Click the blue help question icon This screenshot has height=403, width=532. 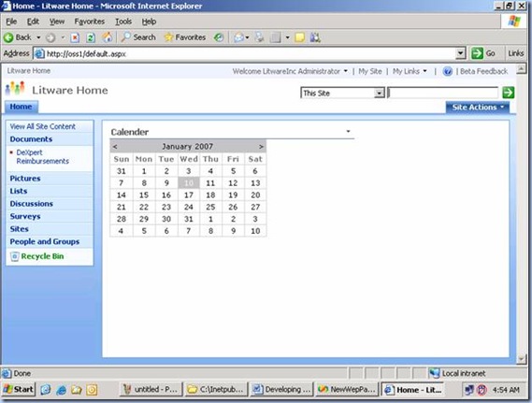click(448, 71)
